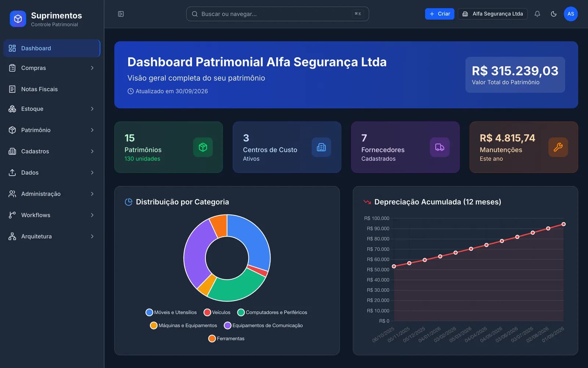The height and width of the screenshot is (368, 588).
Task: Toggle dark mode moon icon
Action: 553,14
